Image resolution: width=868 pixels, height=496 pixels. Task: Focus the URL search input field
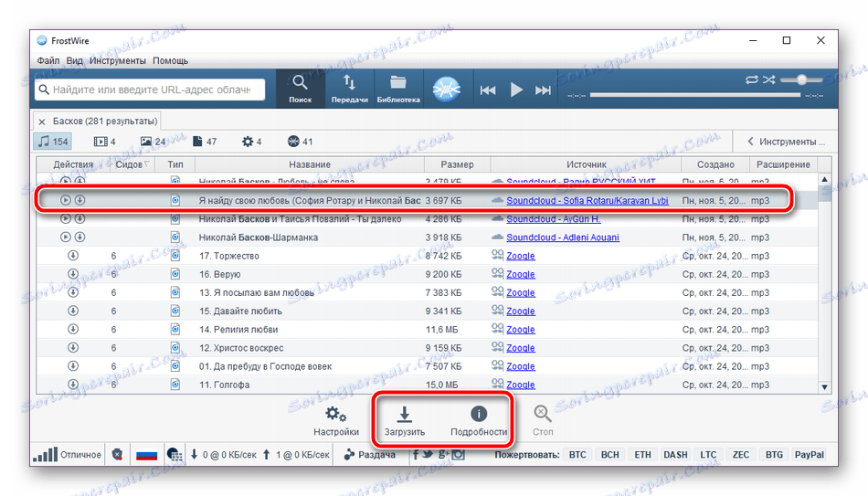150,90
